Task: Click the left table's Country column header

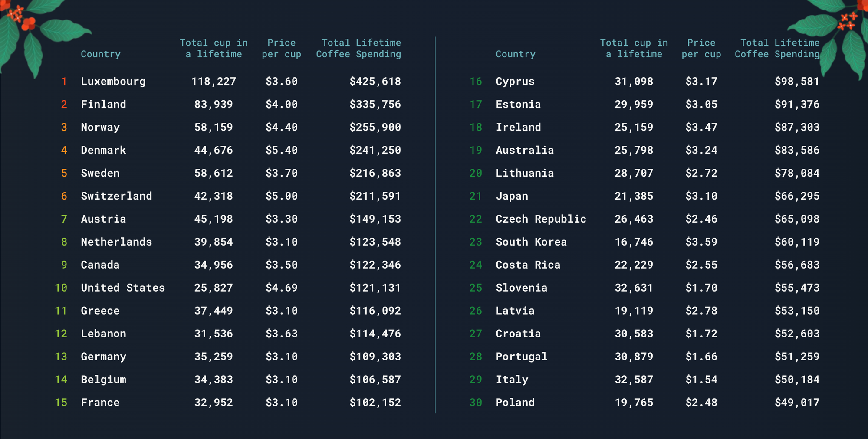Action: tap(100, 54)
